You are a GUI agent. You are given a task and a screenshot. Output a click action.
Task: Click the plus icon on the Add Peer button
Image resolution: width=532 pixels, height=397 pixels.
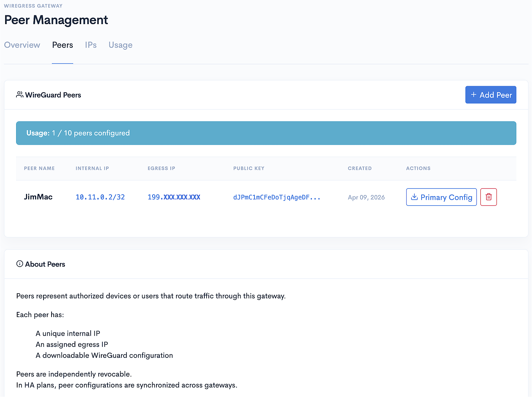point(474,95)
